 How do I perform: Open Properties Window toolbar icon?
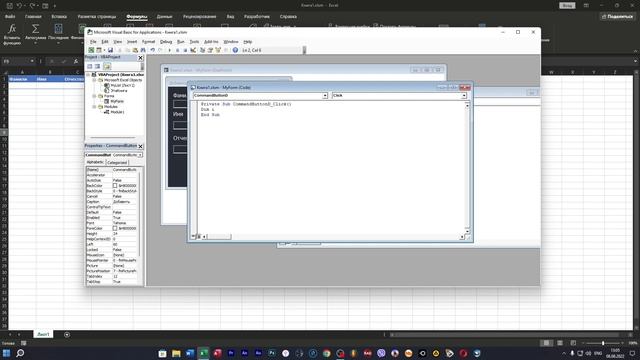tap(210, 50)
